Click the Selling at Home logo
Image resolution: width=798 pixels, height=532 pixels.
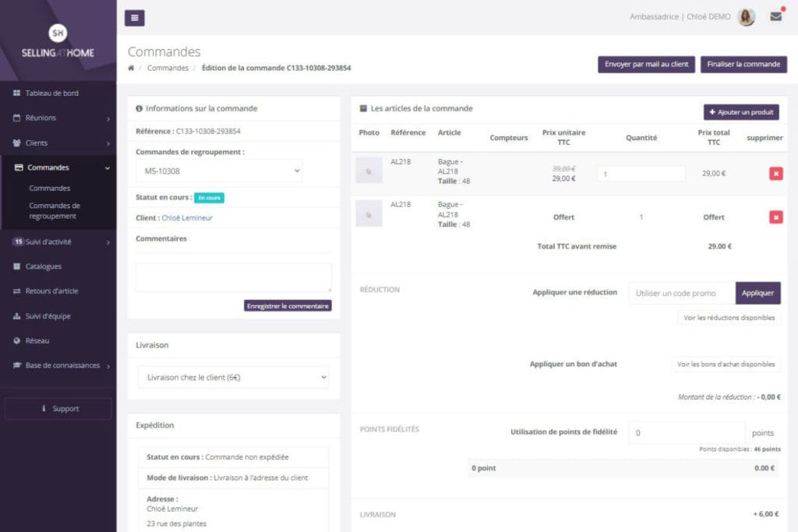click(58, 41)
